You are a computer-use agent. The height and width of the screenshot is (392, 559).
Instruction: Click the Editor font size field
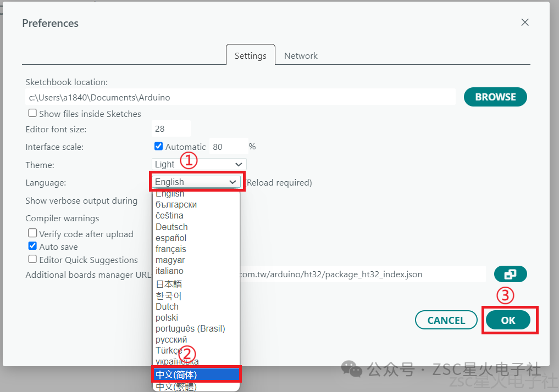click(171, 129)
